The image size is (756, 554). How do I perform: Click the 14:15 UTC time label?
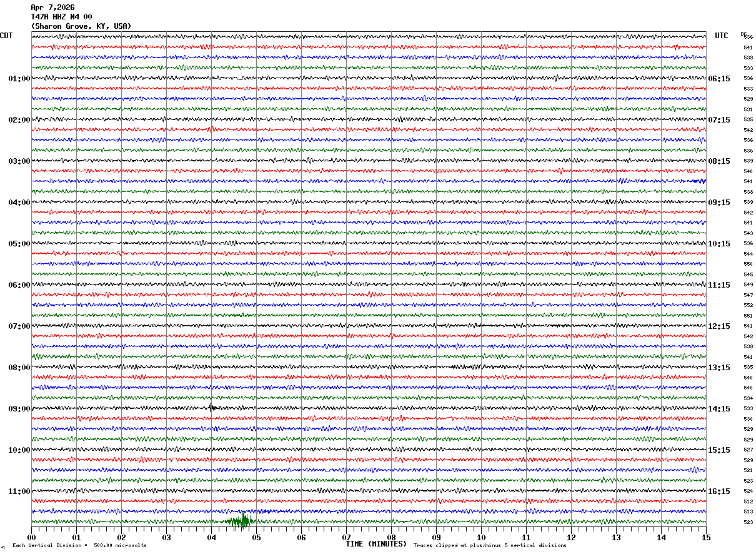719,409
